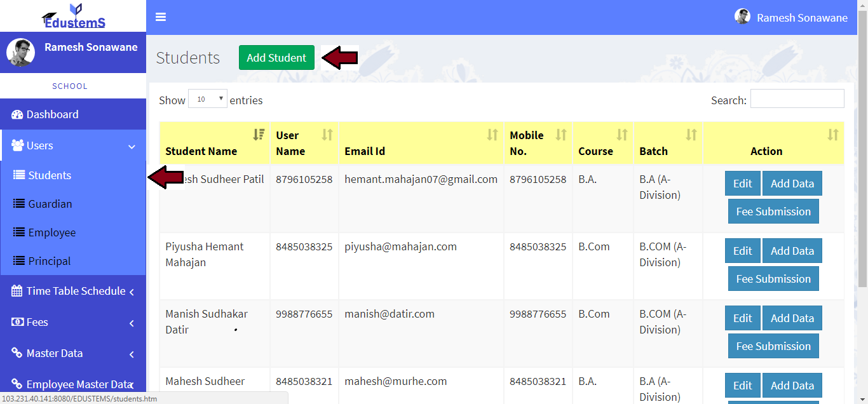Viewport: 868px width, 404px height.
Task: Click list icon beside Principal
Action: (x=19, y=261)
